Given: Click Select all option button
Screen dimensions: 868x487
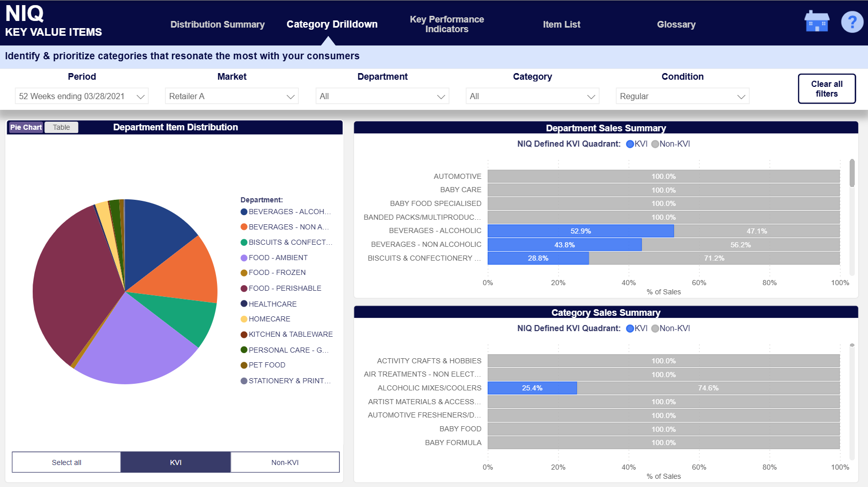Looking at the screenshot, I should tap(66, 462).
